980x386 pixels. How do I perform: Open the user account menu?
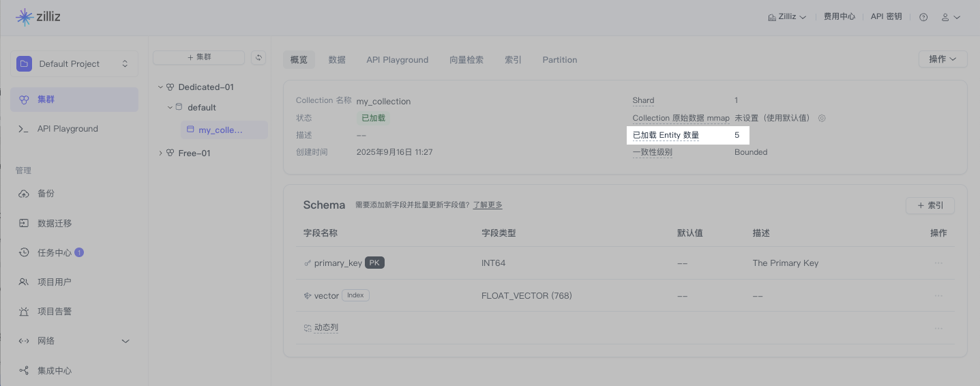click(x=951, y=17)
